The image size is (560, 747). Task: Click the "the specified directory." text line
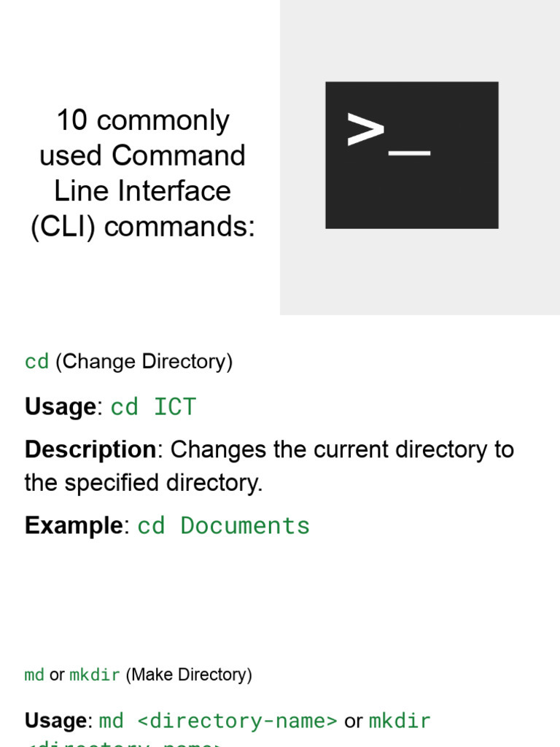tap(144, 483)
